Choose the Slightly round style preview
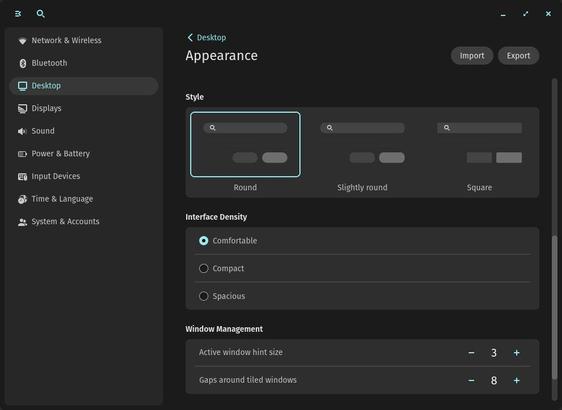562x410 pixels. pyautogui.click(x=362, y=144)
